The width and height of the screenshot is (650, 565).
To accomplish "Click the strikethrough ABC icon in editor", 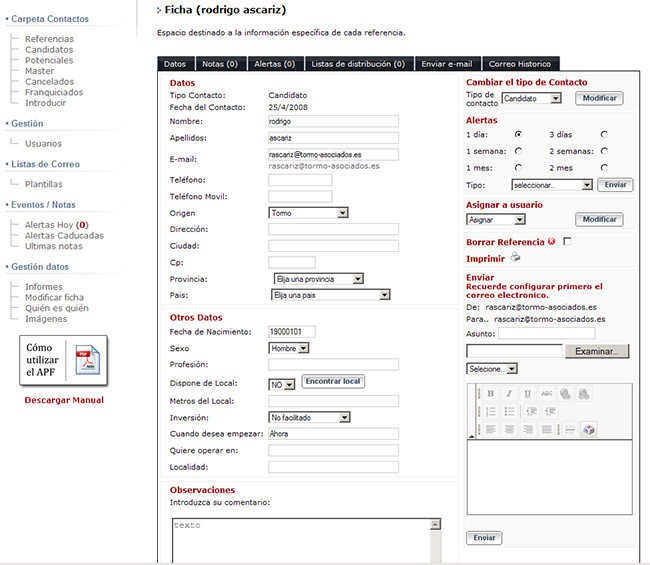I will tap(548, 394).
